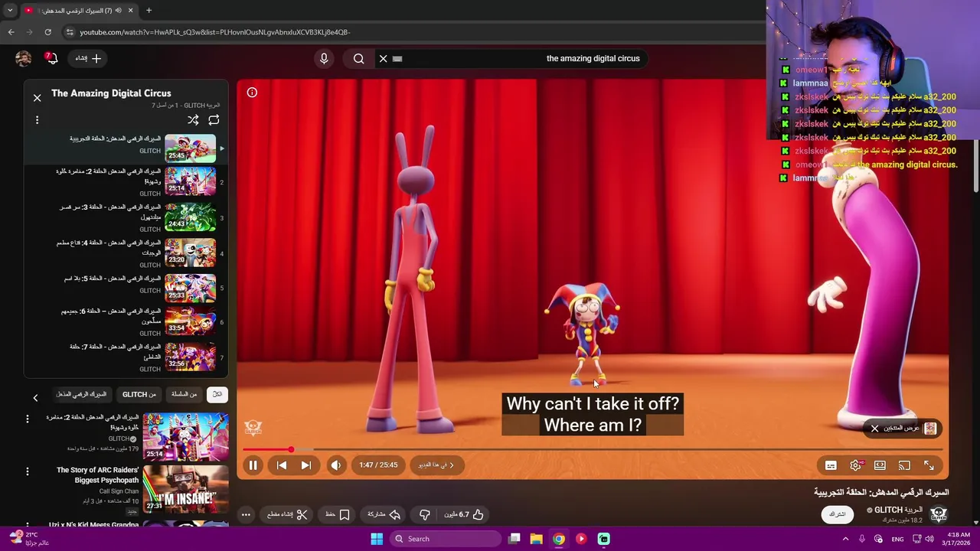The width and height of the screenshot is (980, 551).
Task: Open 'The Story of ARC Raiders' Biggest Psychopath'
Action: click(x=98, y=475)
